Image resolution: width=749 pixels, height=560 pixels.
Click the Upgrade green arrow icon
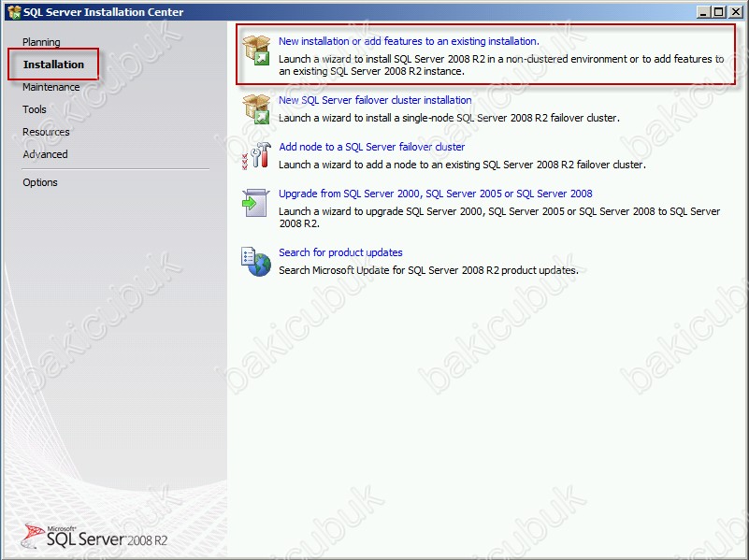[x=254, y=203]
